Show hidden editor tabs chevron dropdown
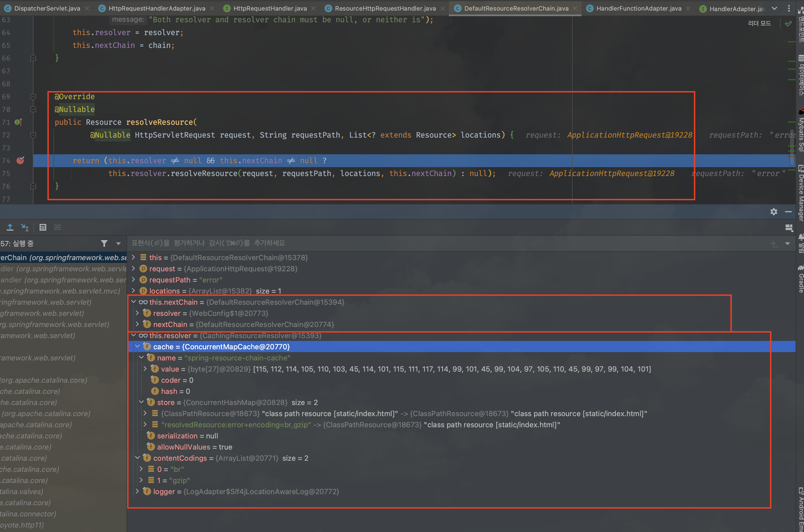 pos(774,8)
